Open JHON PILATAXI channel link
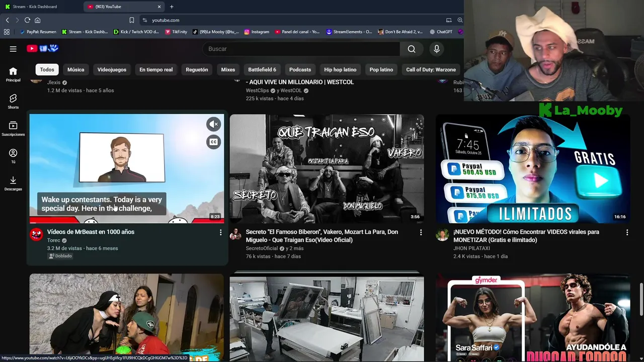This screenshot has width=644, height=362. (x=471, y=248)
